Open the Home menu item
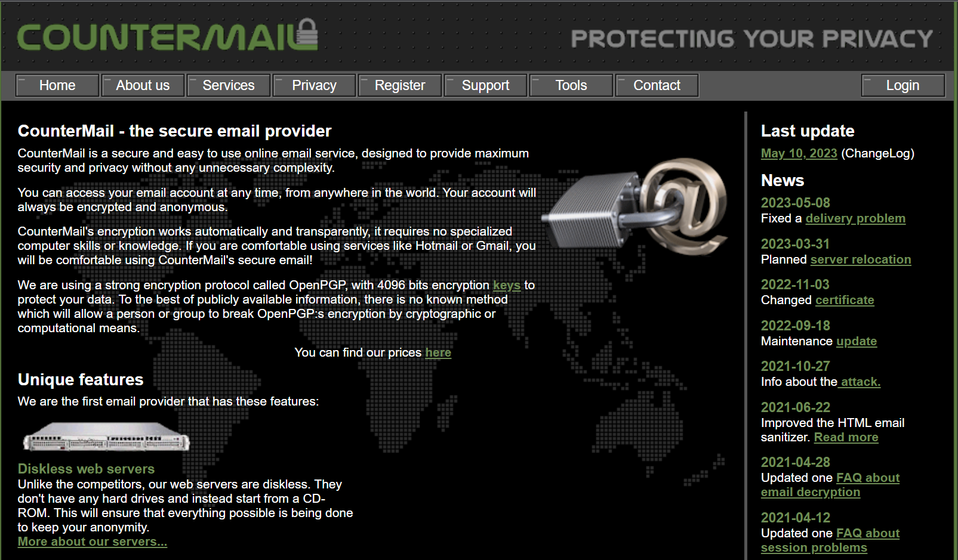This screenshot has height=560, width=958. [57, 85]
